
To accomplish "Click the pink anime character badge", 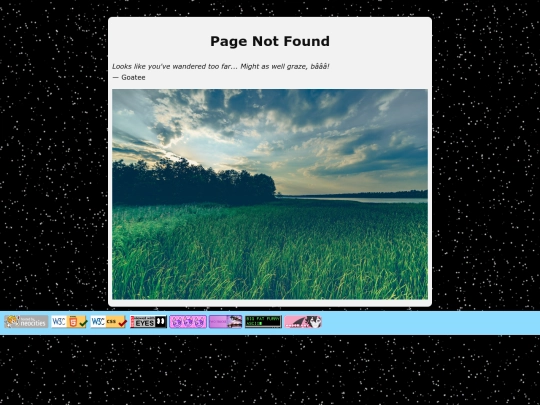I will [303, 322].
